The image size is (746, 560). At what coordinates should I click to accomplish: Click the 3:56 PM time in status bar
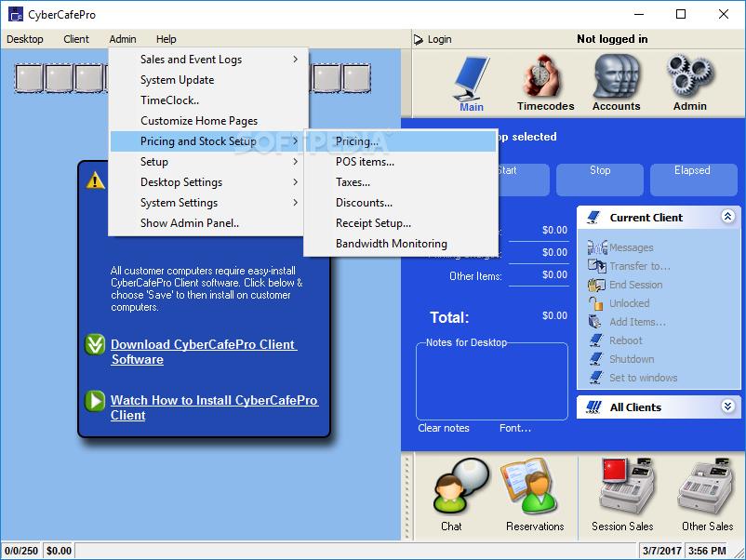click(x=707, y=551)
